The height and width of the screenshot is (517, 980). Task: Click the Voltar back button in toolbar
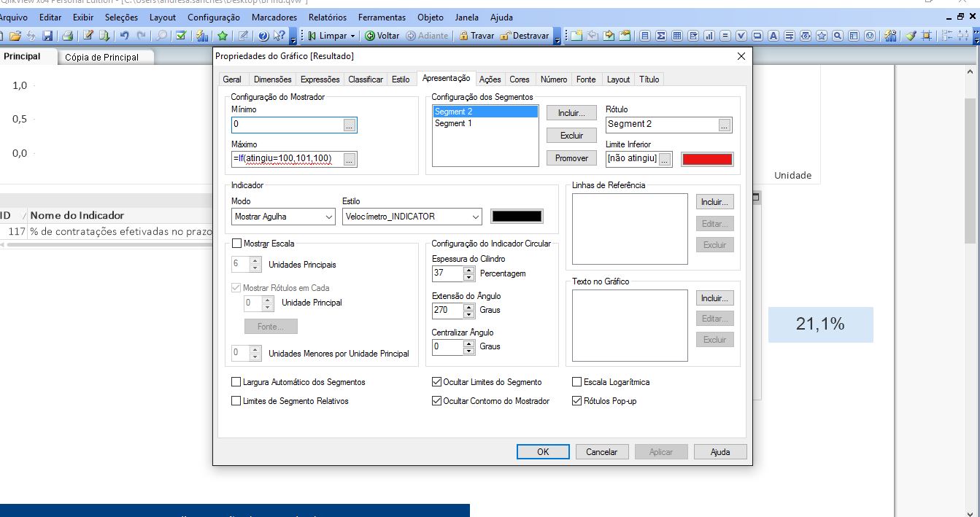382,36
